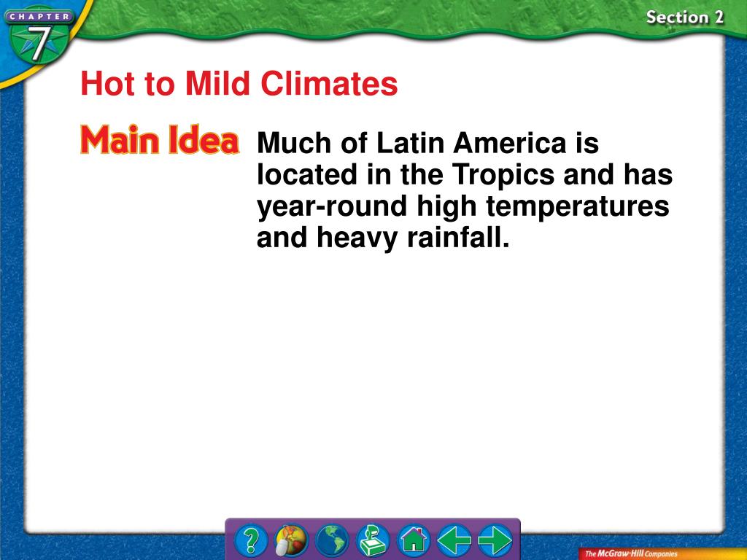Click the "and heavy rainfall." line

[x=383, y=238]
